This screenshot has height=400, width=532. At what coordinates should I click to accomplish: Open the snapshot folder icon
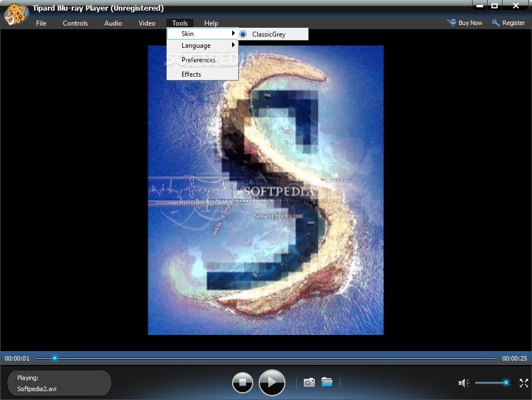(x=327, y=382)
